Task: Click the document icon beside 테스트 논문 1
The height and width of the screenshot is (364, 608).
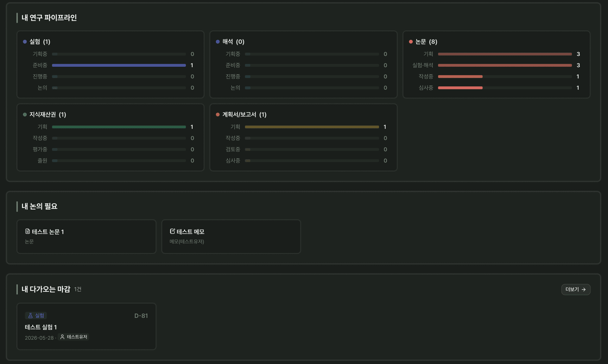Action: [28, 231]
